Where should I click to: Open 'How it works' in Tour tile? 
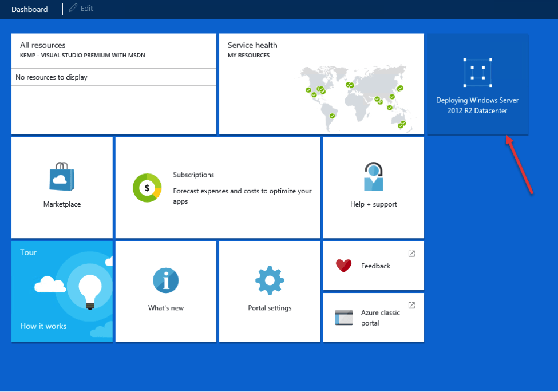pyautogui.click(x=43, y=326)
